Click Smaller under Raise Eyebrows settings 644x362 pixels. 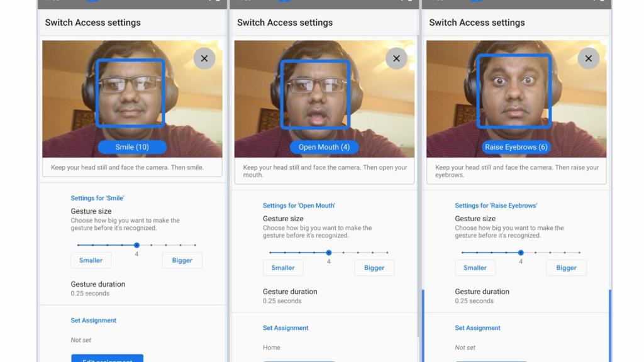click(x=475, y=268)
